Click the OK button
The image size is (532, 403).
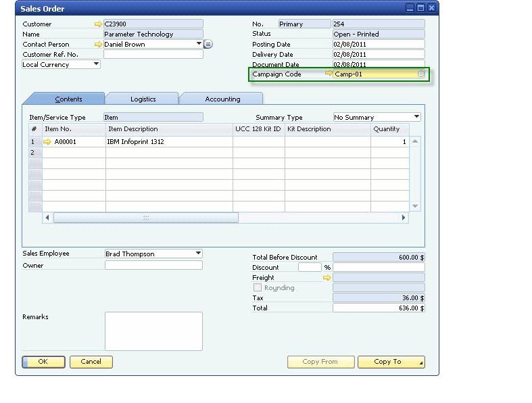point(43,362)
